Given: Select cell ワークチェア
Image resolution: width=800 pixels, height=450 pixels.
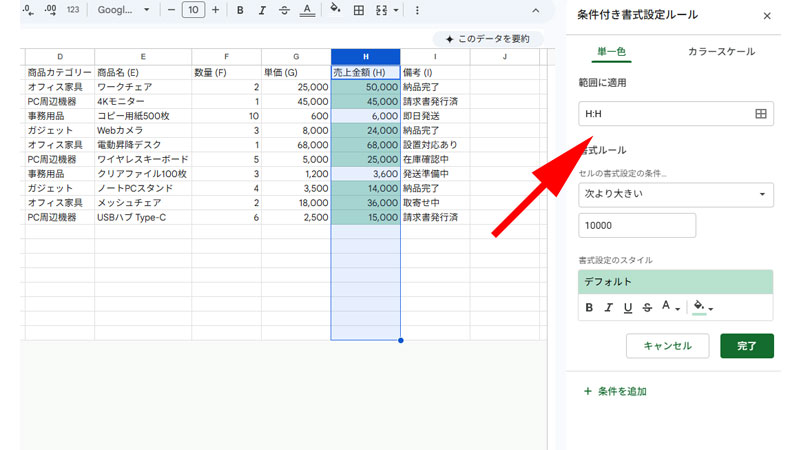Looking at the screenshot, I should pyautogui.click(x=143, y=87).
